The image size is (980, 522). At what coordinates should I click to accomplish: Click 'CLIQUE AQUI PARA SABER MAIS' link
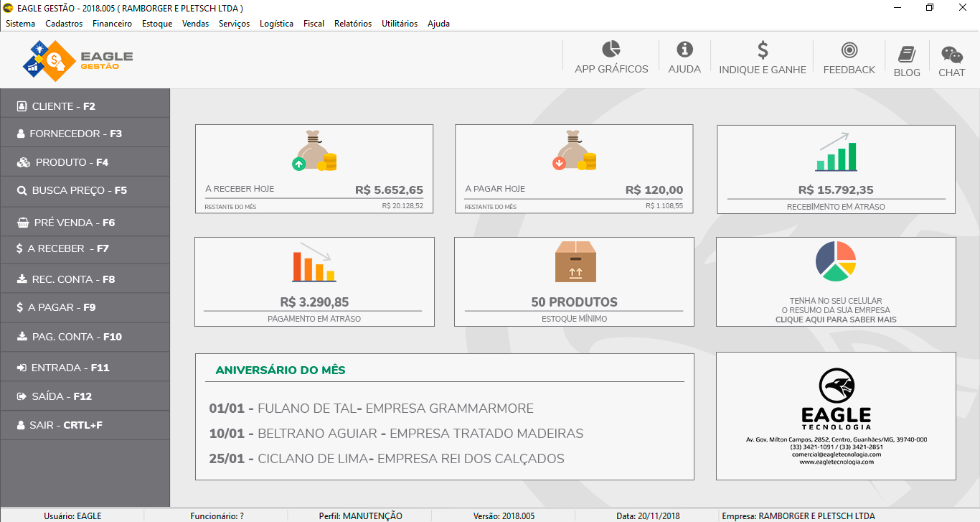pos(836,320)
